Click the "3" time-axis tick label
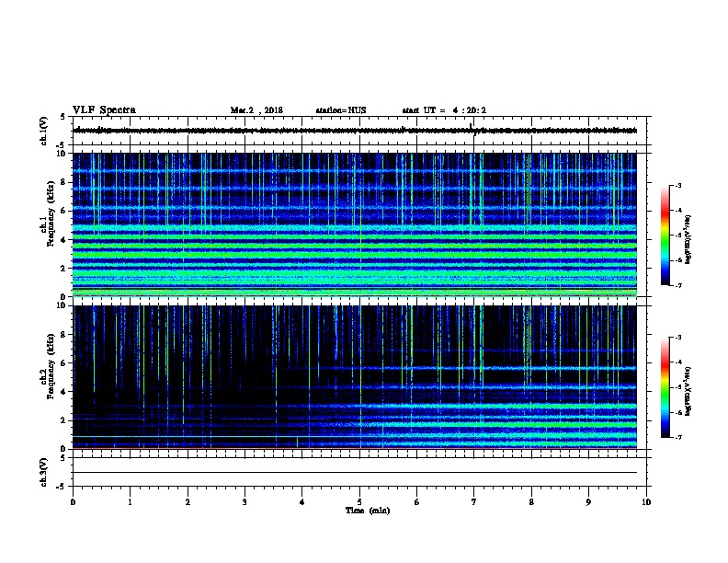Screen dimensions: 728x563 coord(245,502)
